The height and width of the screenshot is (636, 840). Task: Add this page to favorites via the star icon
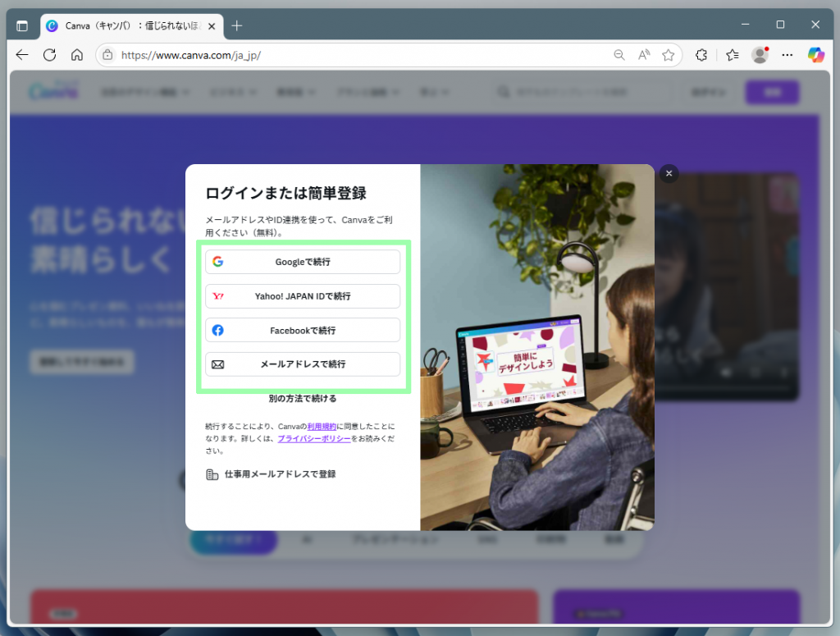669,55
